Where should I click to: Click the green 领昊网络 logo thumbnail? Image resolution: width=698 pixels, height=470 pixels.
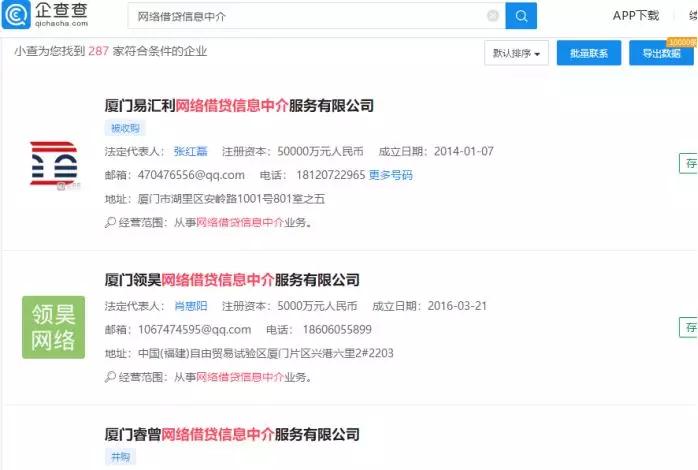click(x=53, y=327)
